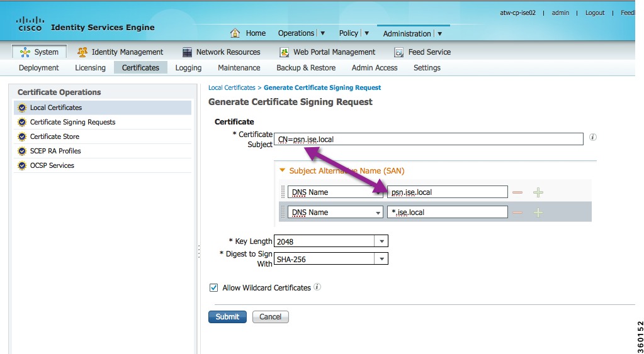Click the Logout link
This screenshot has width=644, height=354.
[x=595, y=13]
